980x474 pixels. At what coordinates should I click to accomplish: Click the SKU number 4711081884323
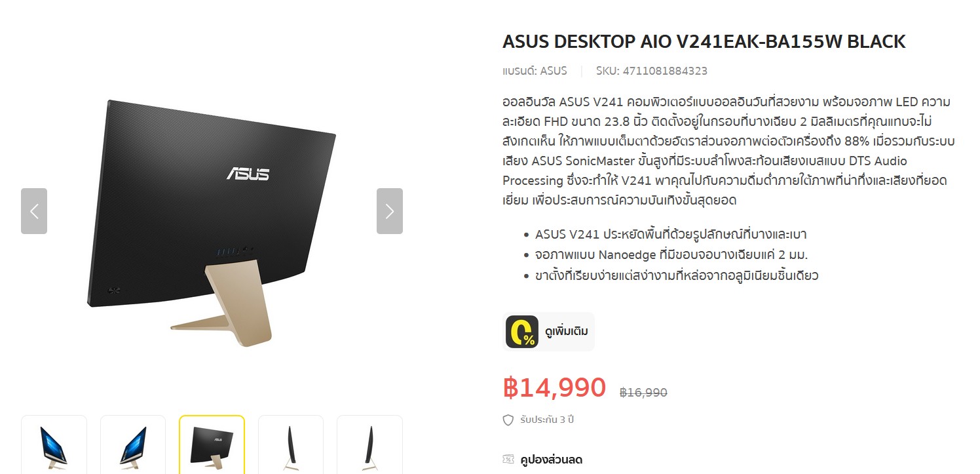664,71
